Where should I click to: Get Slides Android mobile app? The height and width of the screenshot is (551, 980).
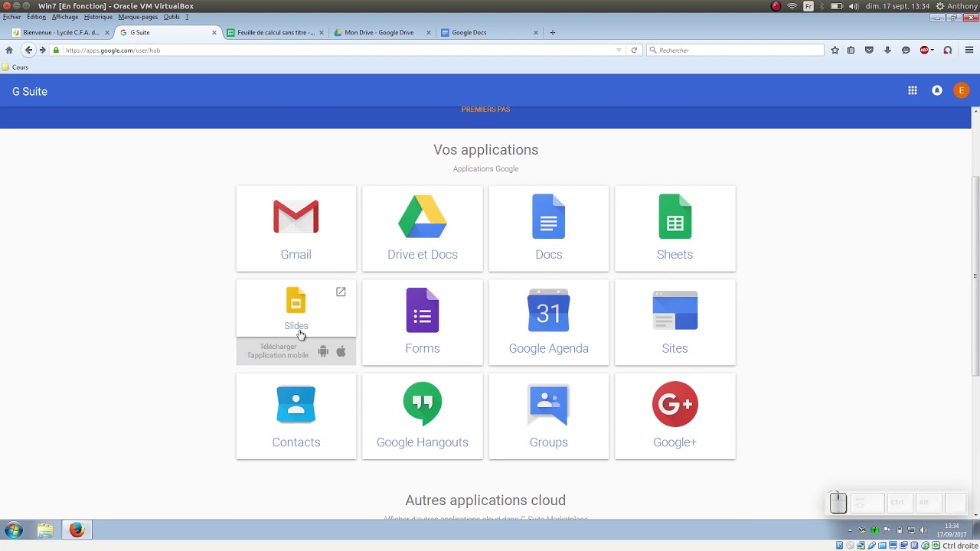[323, 351]
